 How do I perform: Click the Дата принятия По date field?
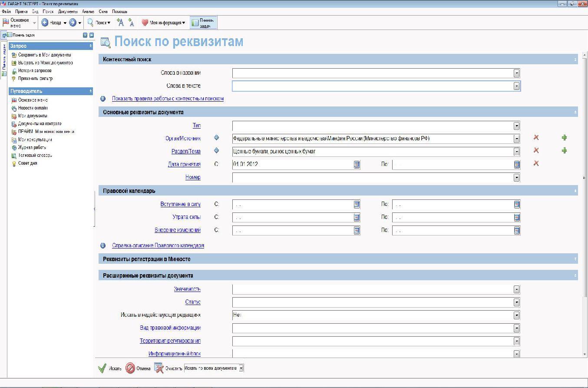(x=453, y=164)
